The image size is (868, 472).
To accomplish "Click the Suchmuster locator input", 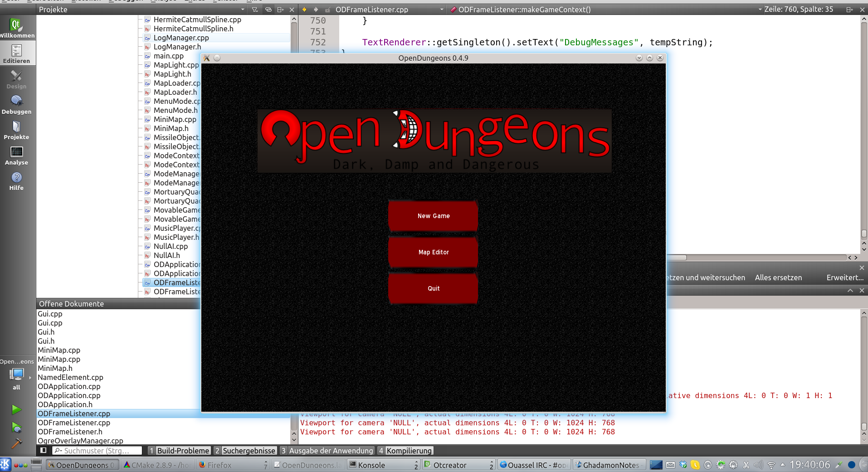I will point(97,451).
